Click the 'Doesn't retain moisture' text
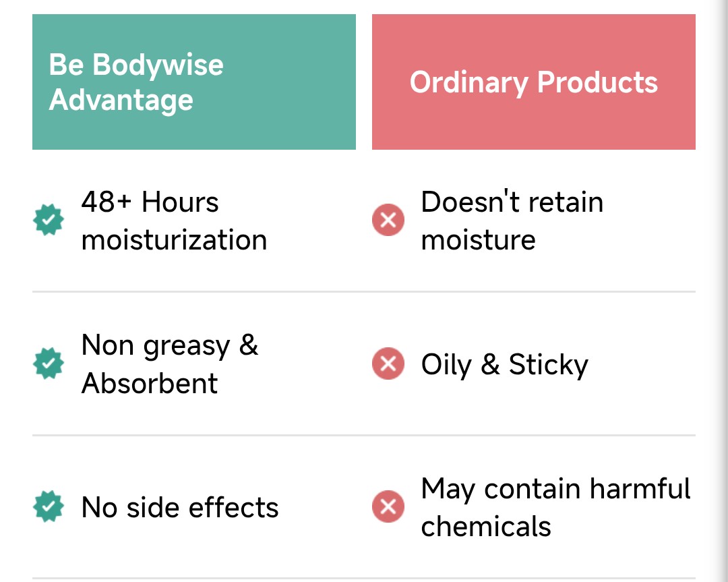728x582 pixels. [x=512, y=221]
